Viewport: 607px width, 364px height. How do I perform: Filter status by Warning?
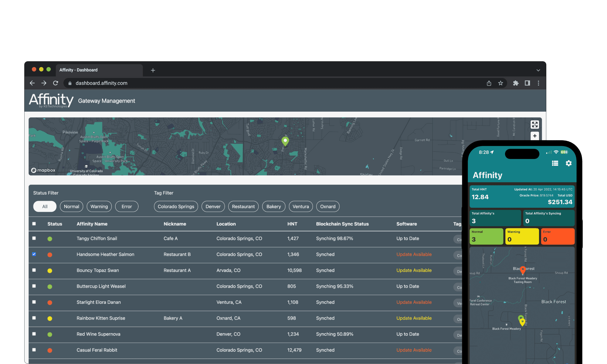pyautogui.click(x=99, y=207)
